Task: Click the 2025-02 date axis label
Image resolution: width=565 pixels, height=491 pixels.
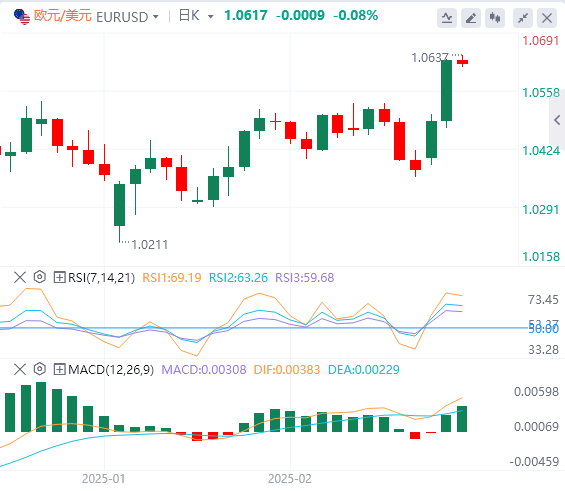Action: point(290,479)
